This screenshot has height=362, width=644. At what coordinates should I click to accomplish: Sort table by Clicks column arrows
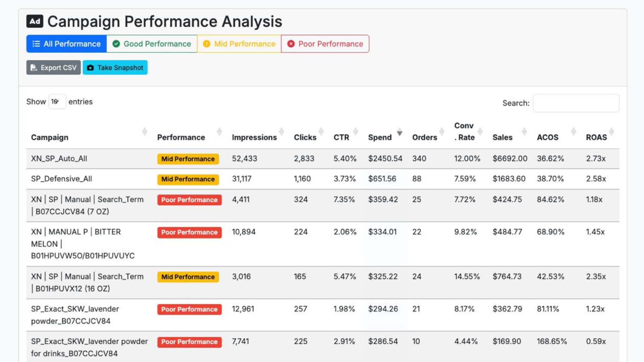coord(321,131)
